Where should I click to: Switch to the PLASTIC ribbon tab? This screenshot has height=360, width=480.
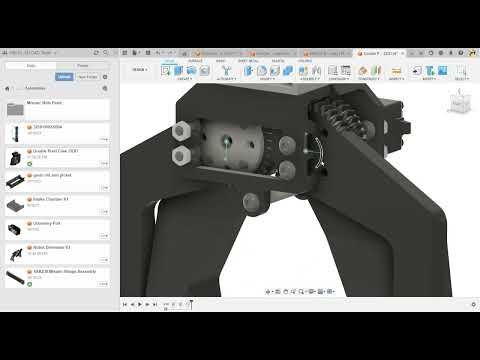click(x=278, y=61)
